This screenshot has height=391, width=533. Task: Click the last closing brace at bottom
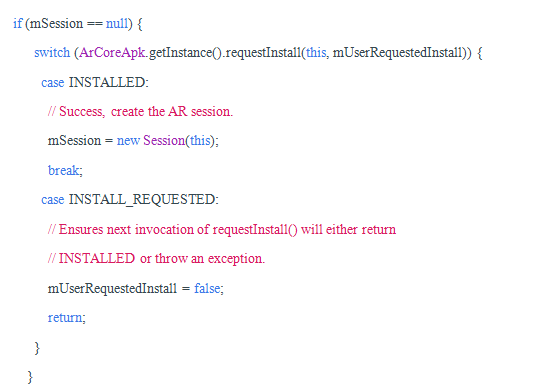[x=30, y=377]
